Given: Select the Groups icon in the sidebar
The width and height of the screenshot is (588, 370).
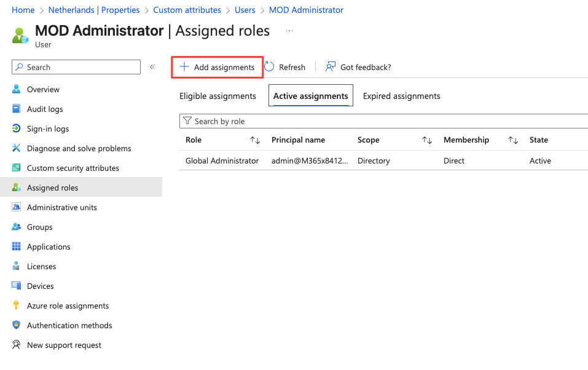Looking at the screenshot, I should click(x=17, y=227).
